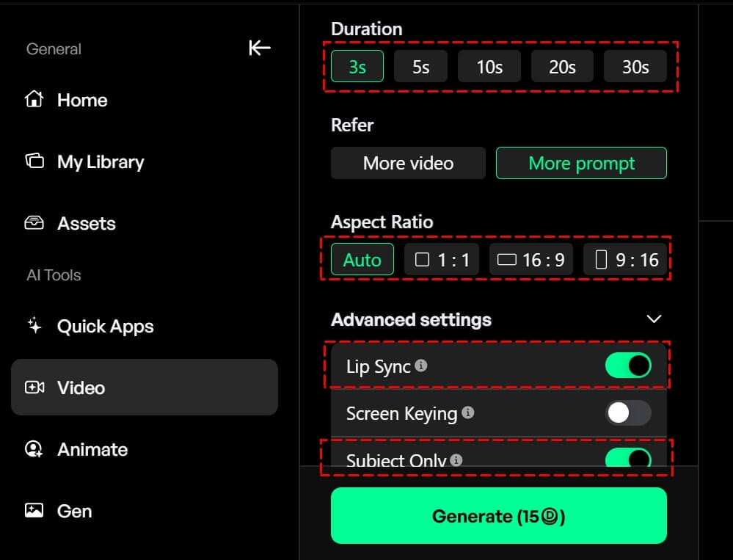Image resolution: width=733 pixels, height=560 pixels.
Task: Pick the 9:16 portrait aspect ratio
Action: coord(626,260)
